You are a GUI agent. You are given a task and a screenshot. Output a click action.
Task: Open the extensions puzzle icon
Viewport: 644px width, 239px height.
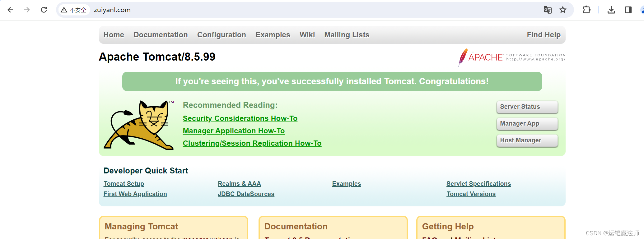[586, 10]
